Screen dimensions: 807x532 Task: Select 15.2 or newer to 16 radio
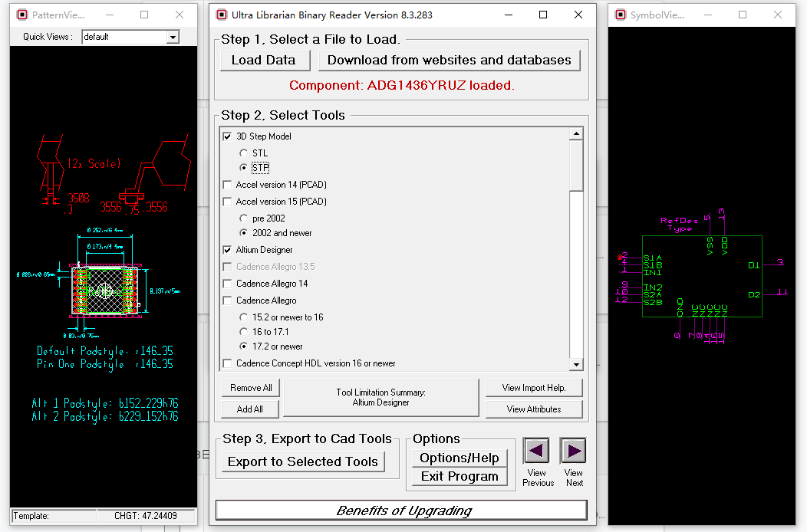coord(243,317)
